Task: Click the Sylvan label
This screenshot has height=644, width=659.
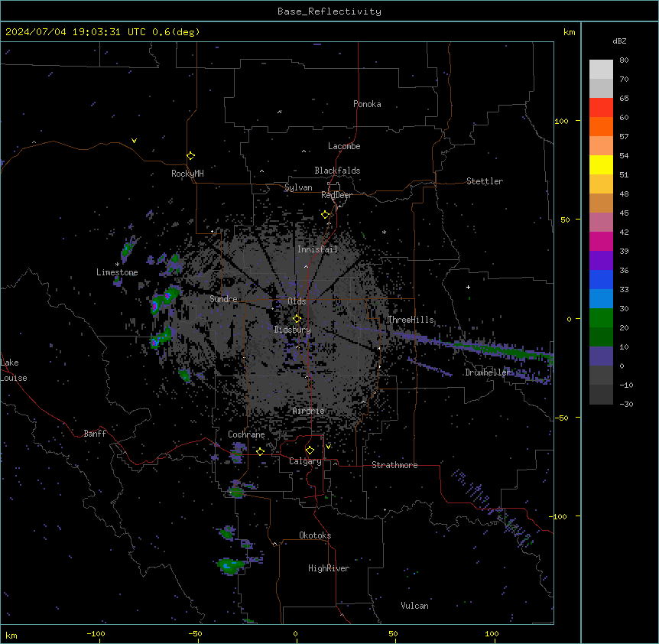Action: point(298,187)
